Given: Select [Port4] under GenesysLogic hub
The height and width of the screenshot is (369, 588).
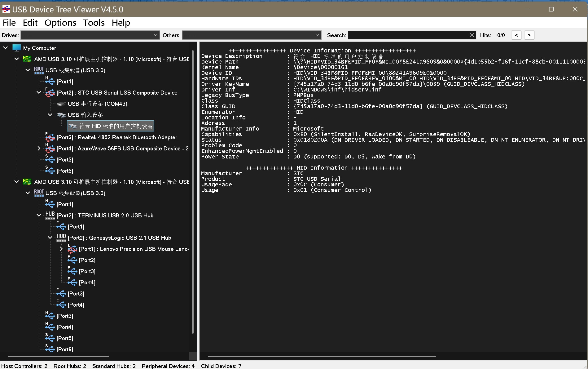Looking at the screenshot, I should point(87,282).
